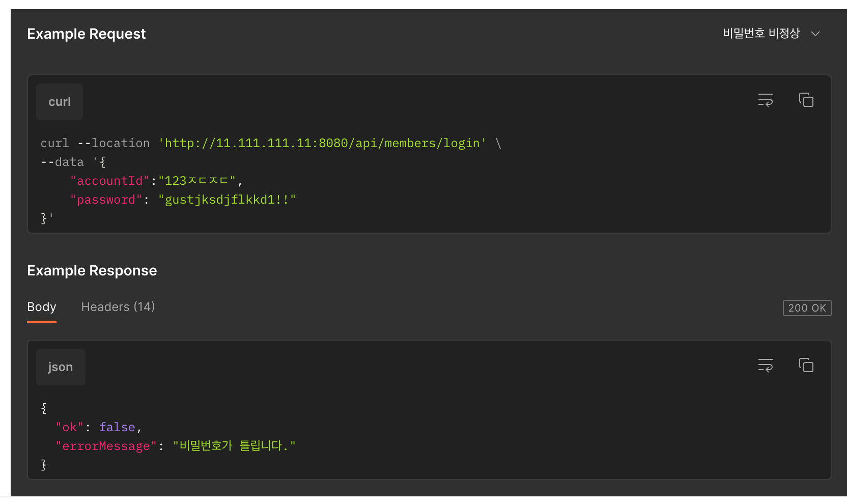
Task: Copy the json response body
Action: [806, 366]
